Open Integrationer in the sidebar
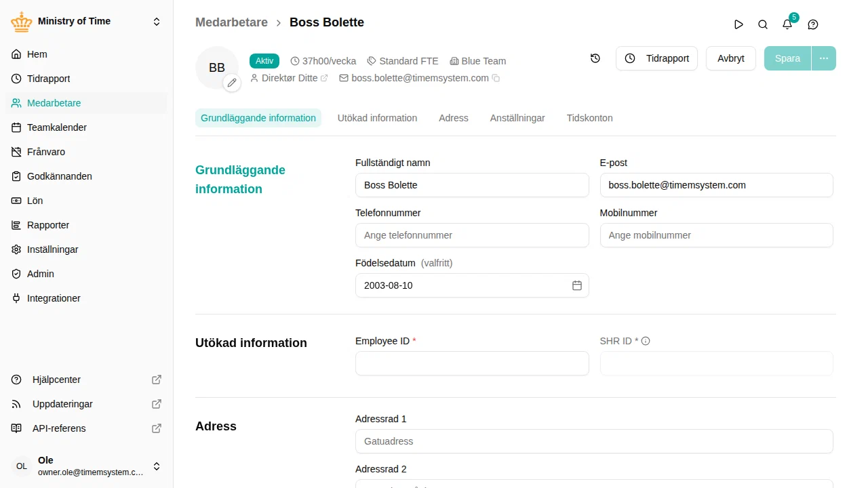 point(87,298)
